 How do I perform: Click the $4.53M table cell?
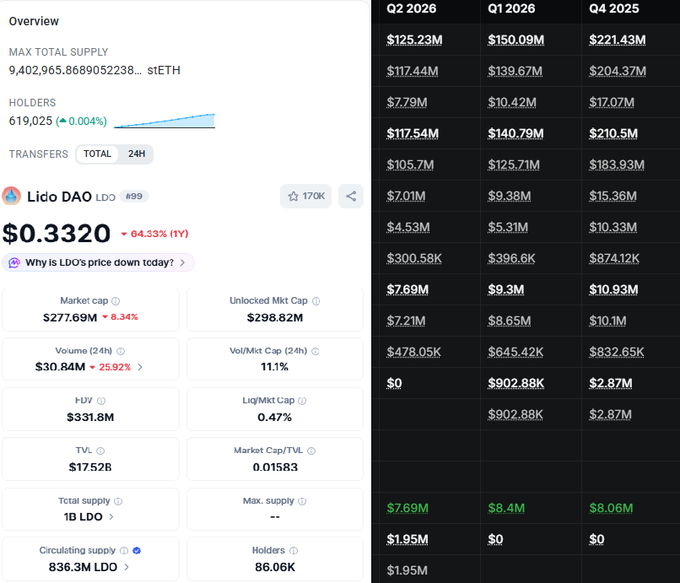pyautogui.click(x=408, y=227)
